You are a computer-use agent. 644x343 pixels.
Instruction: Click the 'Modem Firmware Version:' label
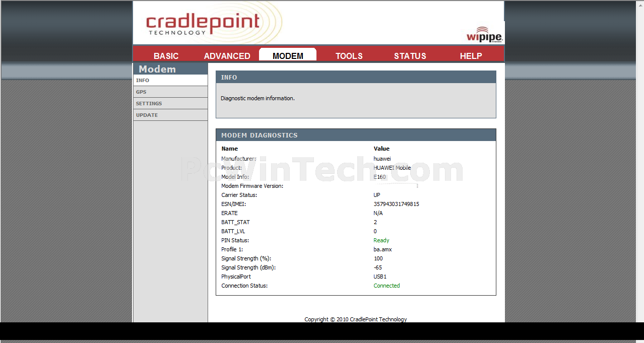coord(252,186)
